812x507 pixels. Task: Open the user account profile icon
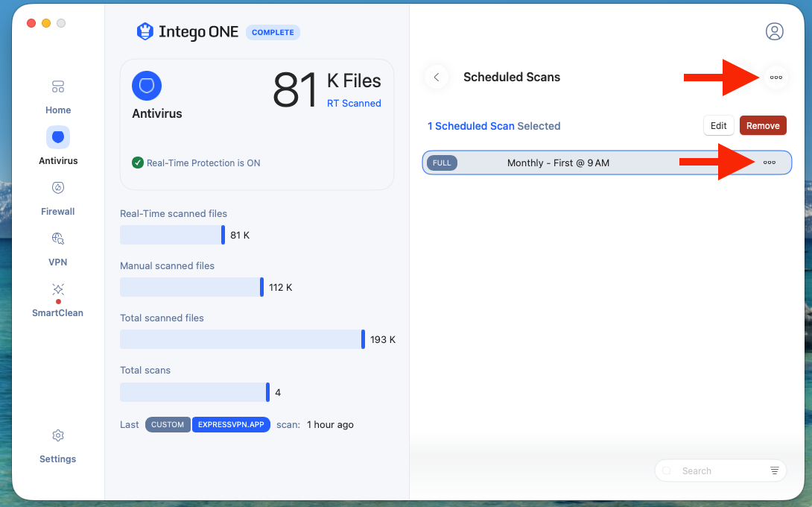coord(774,31)
